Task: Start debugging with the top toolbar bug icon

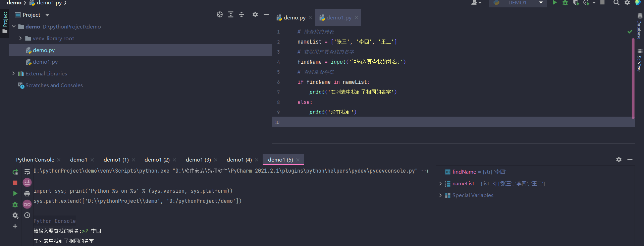Action: click(x=565, y=3)
